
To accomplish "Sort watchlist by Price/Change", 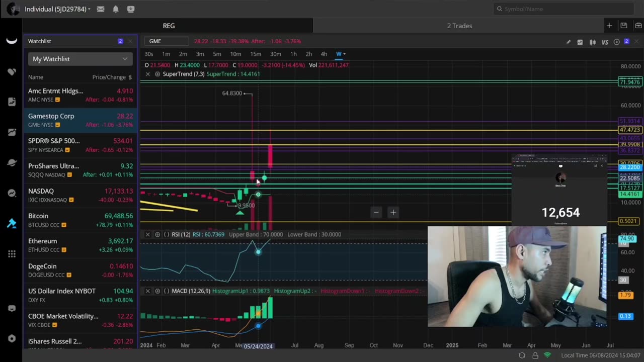I will pyautogui.click(x=112, y=77).
